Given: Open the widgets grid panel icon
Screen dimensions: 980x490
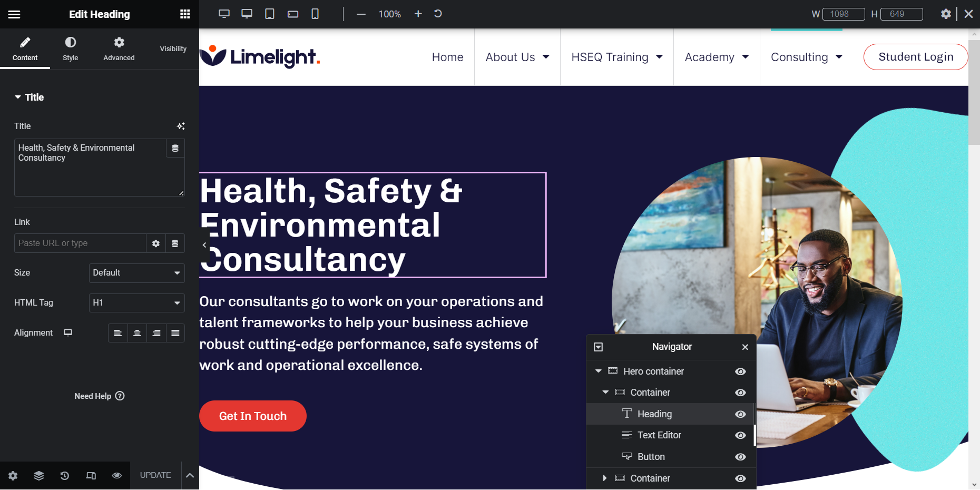Looking at the screenshot, I should [185, 14].
